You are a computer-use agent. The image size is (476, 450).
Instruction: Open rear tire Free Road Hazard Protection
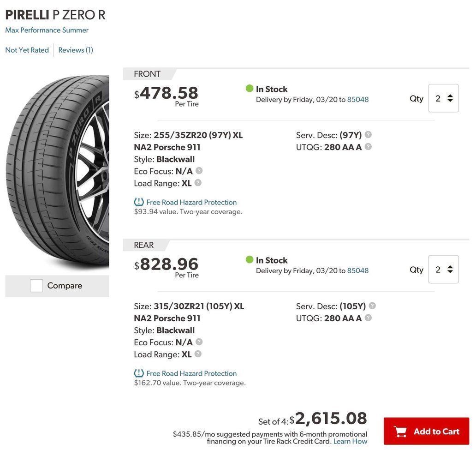[x=191, y=373]
